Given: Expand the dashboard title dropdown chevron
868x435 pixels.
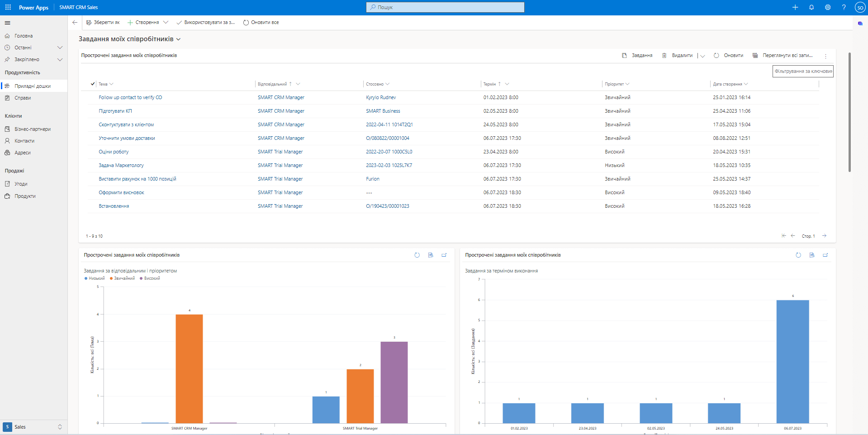Looking at the screenshot, I should (x=179, y=39).
